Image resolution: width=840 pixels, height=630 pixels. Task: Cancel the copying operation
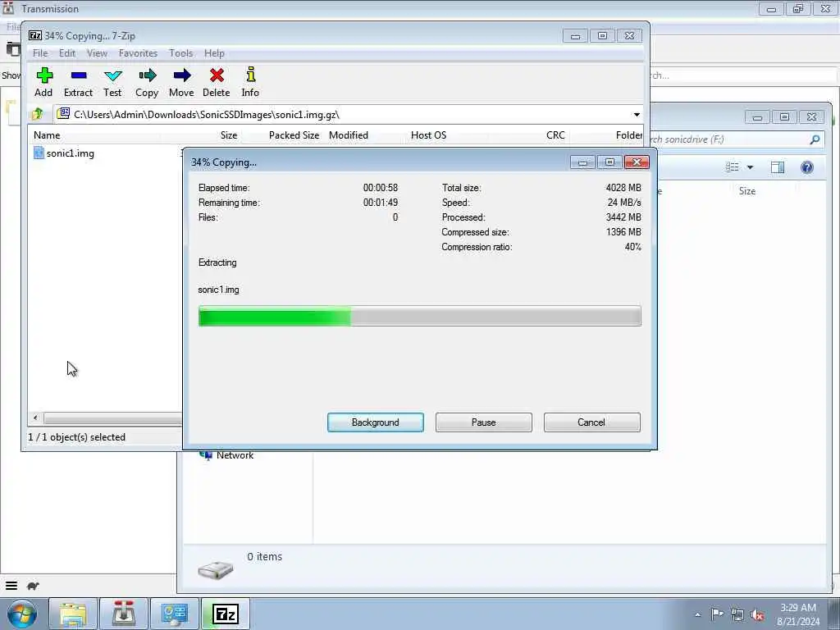[591, 422]
